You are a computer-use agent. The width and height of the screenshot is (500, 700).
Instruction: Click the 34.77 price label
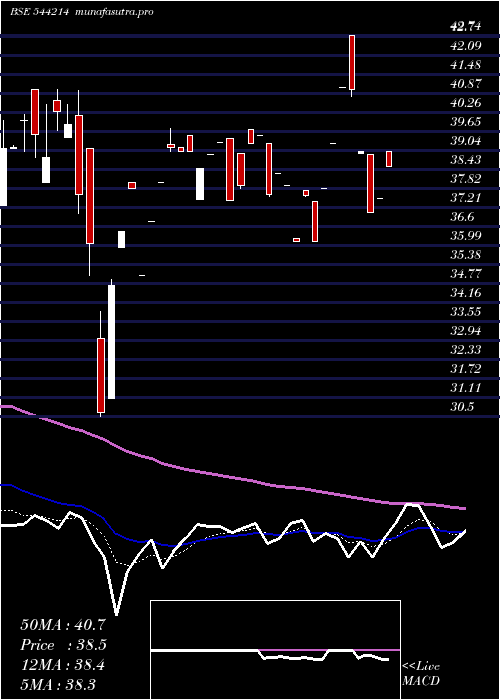[x=466, y=274]
